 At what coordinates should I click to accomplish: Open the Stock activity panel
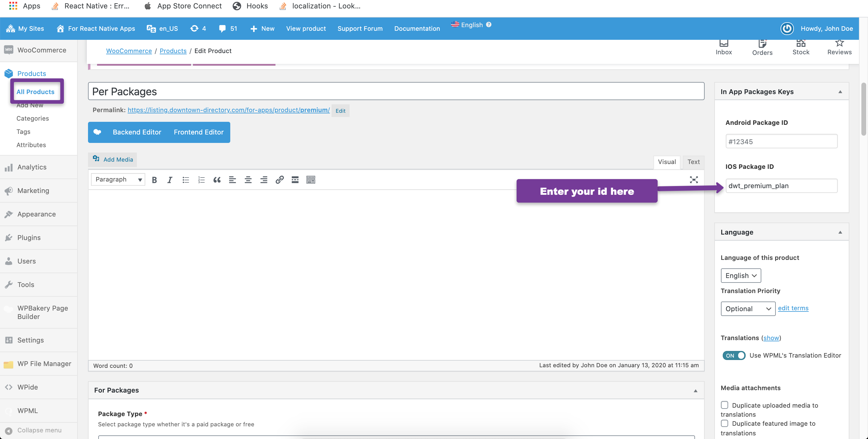tap(801, 48)
